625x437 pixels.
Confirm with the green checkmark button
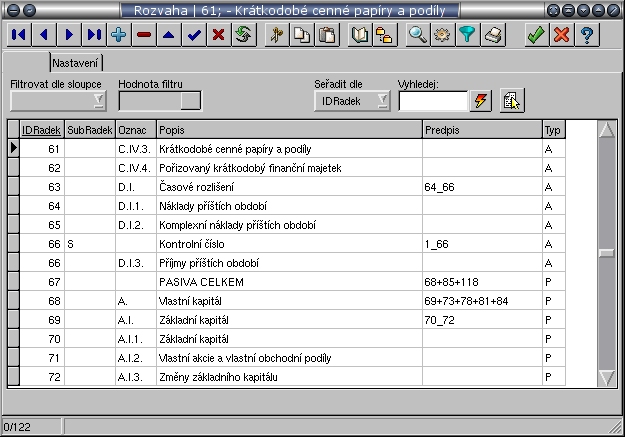click(536, 34)
